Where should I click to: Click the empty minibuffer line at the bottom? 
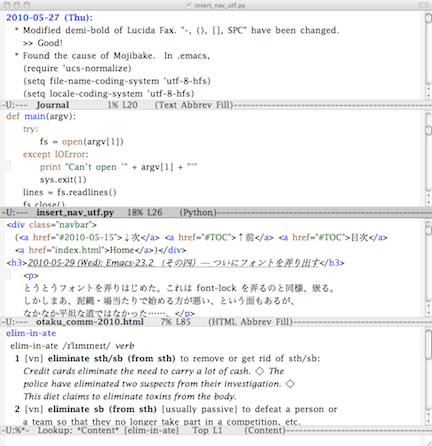(213, 440)
